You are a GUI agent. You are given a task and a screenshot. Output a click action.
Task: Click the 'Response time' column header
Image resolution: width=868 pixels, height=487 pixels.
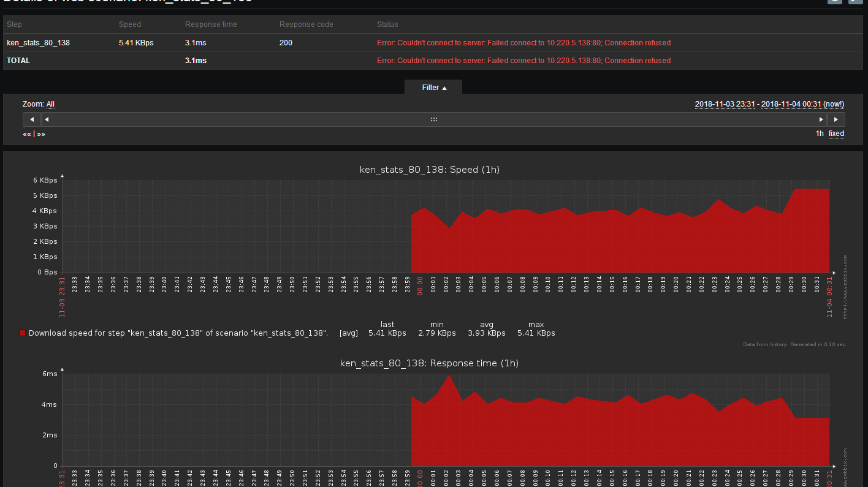pyautogui.click(x=211, y=25)
